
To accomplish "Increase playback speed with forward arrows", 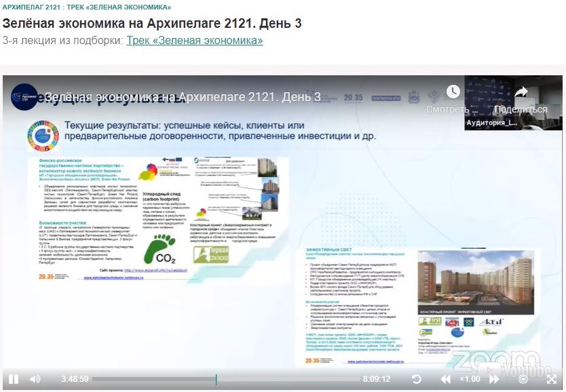I will point(494,379).
